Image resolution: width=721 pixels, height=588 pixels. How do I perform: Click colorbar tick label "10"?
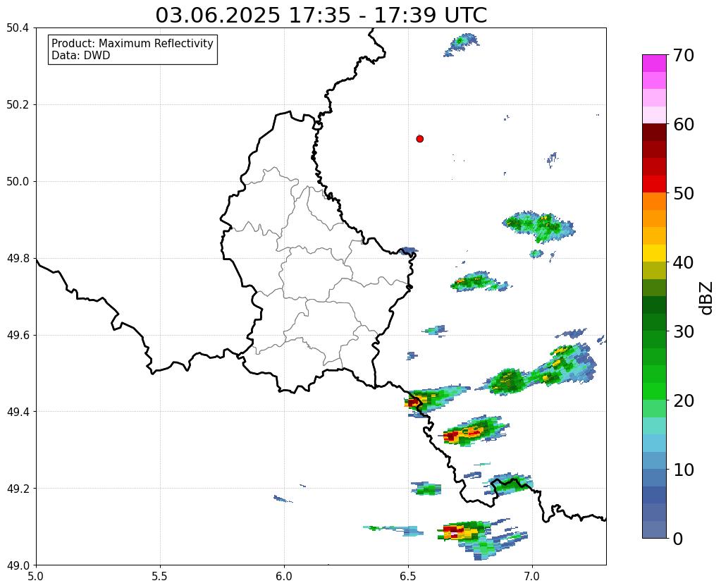pyautogui.click(x=684, y=470)
